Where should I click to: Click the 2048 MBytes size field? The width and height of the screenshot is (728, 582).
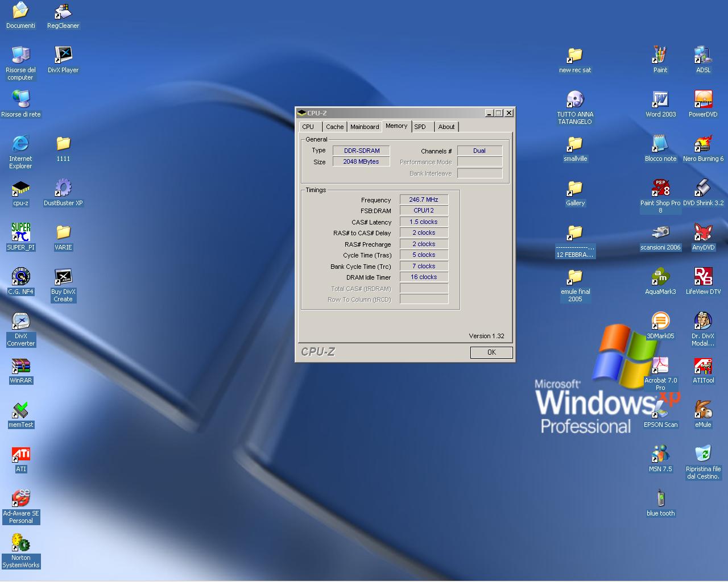pos(361,161)
